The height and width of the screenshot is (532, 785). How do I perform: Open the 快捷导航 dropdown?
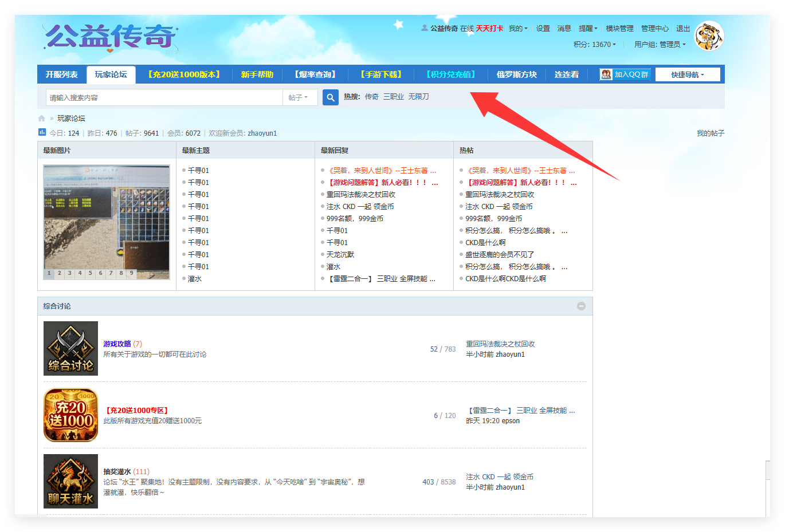pyautogui.click(x=687, y=74)
